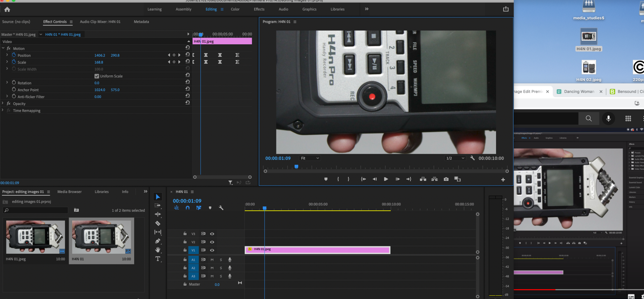
Task: Click Mark Out bracket button
Action: [x=348, y=179]
